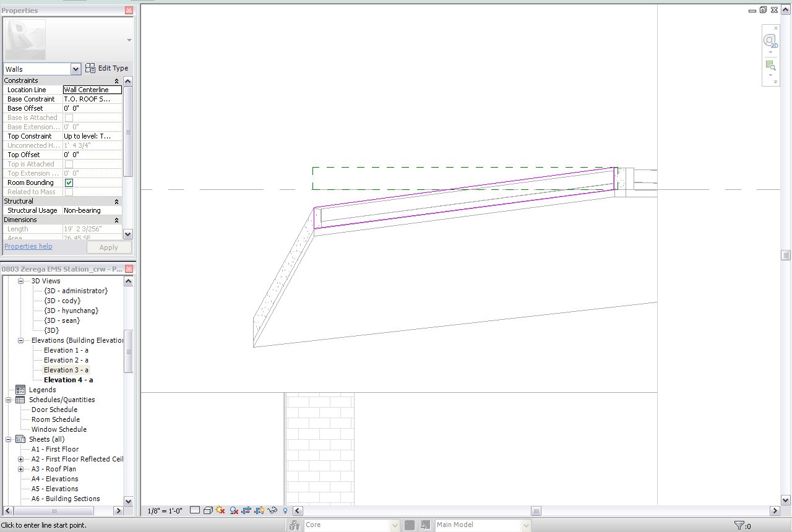Image resolution: width=792 pixels, height=532 pixels.
Task: Collapse the Structural section
Action: pyautogui.click(x=116, y=202)
